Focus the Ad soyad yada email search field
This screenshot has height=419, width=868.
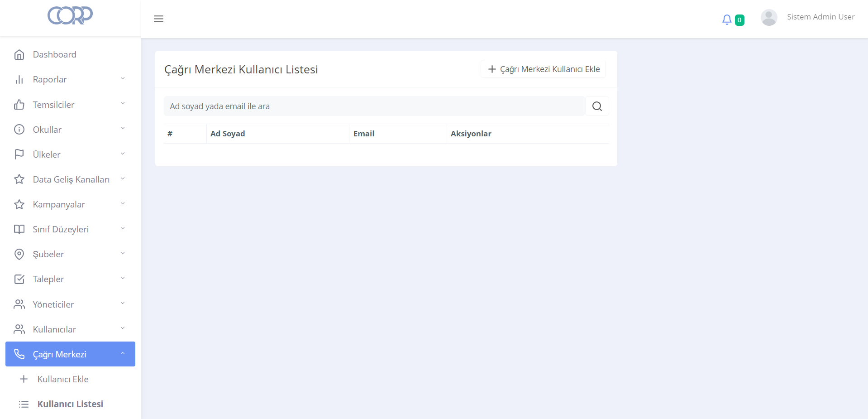(x=374, y=106)
